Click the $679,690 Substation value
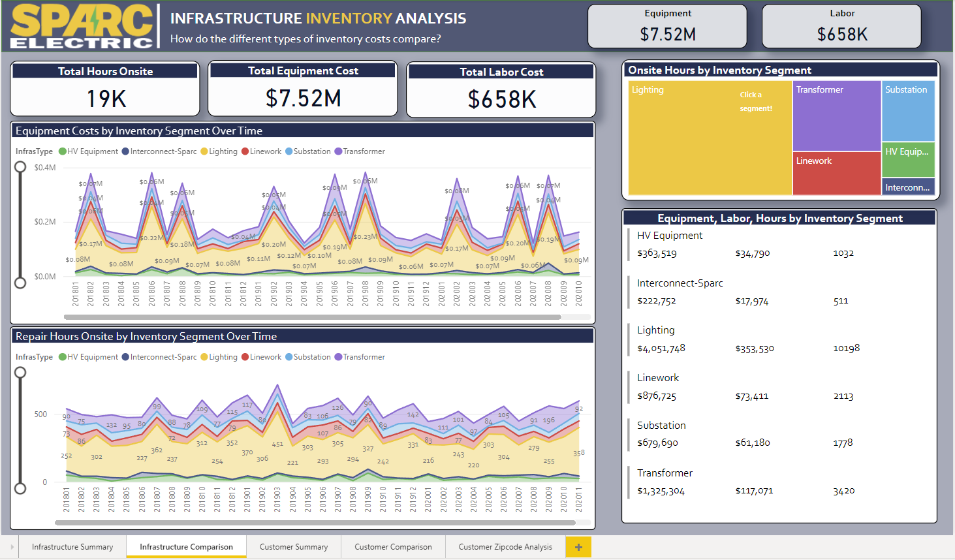 pyautogui.click(x=657, y=443)
